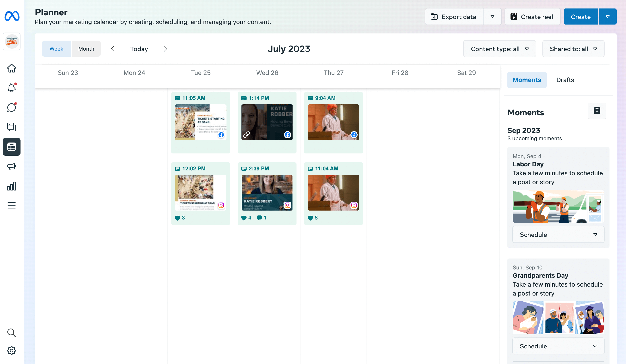This screenshot has height=364, width=626.
Task: Expand the Shared to filter dropdown
Action: tap(573, 49)
